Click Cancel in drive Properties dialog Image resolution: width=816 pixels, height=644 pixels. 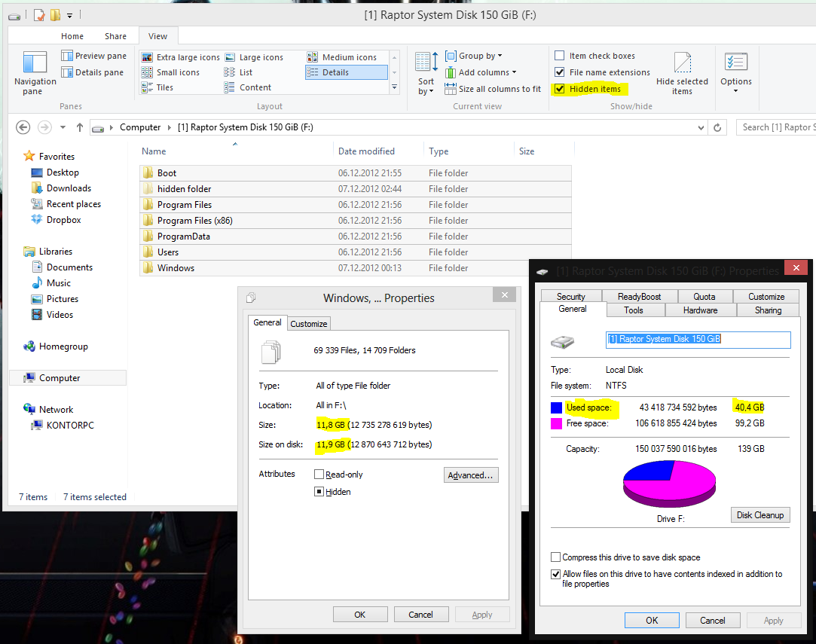pyautogui.click(x=713, y=620)
